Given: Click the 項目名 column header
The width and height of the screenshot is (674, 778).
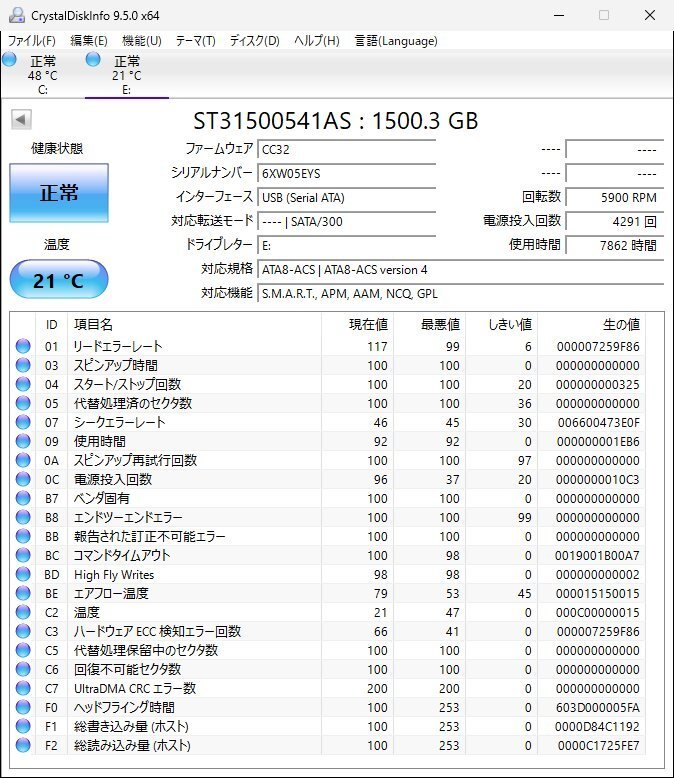Looking at the screenshot, I should [x=194, y=324].
